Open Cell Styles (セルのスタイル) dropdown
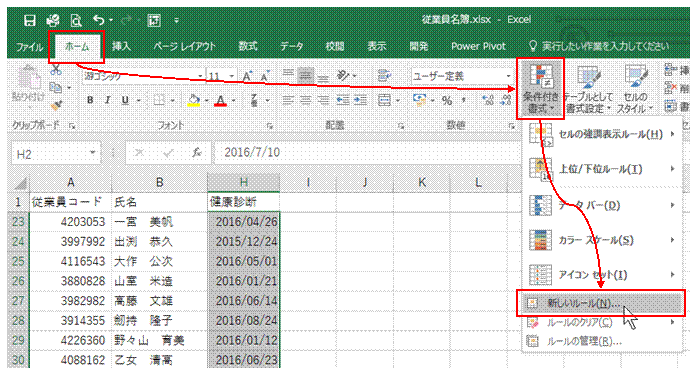The image size is (698, 374). pyautogui.click(x=635, y=89)
